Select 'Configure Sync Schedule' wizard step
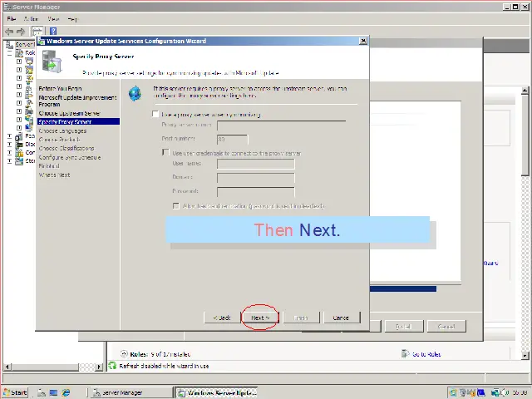The width and height of the screenshot is (532, 399). [x=70, y=157]
